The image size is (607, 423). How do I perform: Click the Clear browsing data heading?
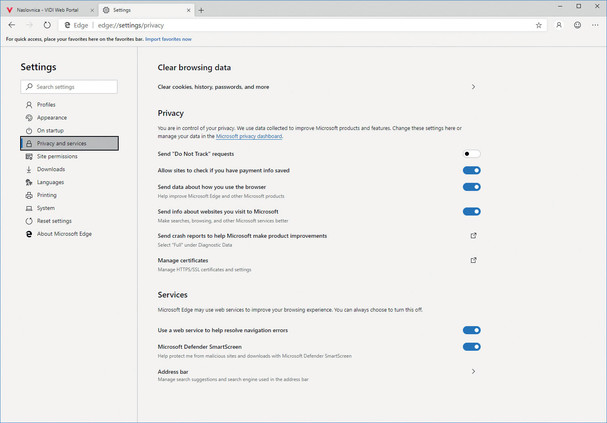[x=194, y=68]
